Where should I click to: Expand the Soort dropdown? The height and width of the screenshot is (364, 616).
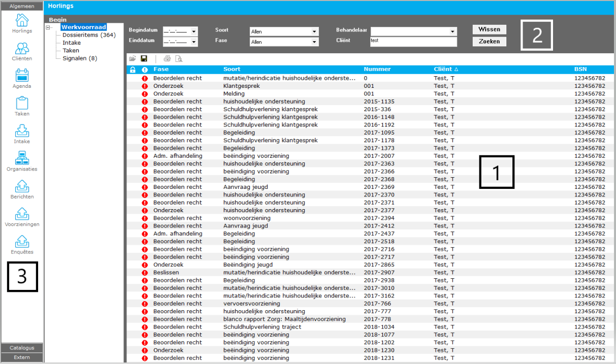pyautogui.click(x=315, y=31)
